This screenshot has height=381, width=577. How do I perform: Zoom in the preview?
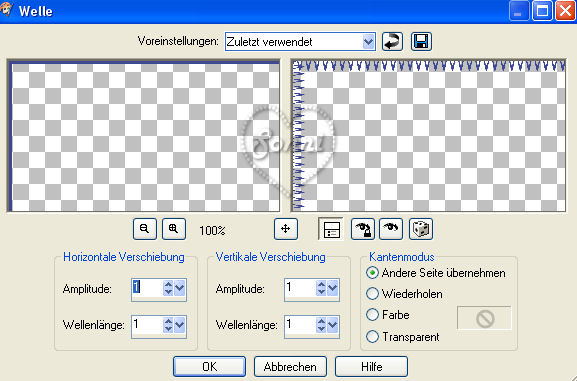point(174,229)
